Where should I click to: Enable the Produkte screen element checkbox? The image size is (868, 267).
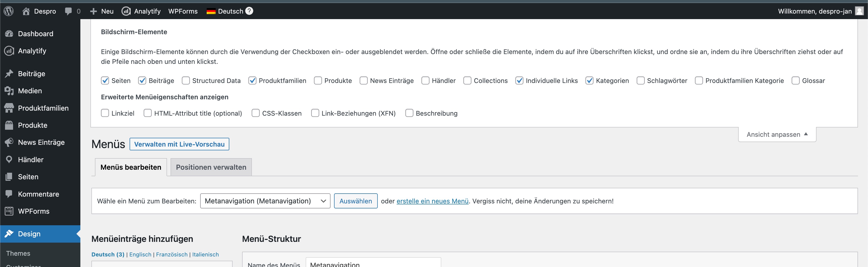tap(318, 80)
